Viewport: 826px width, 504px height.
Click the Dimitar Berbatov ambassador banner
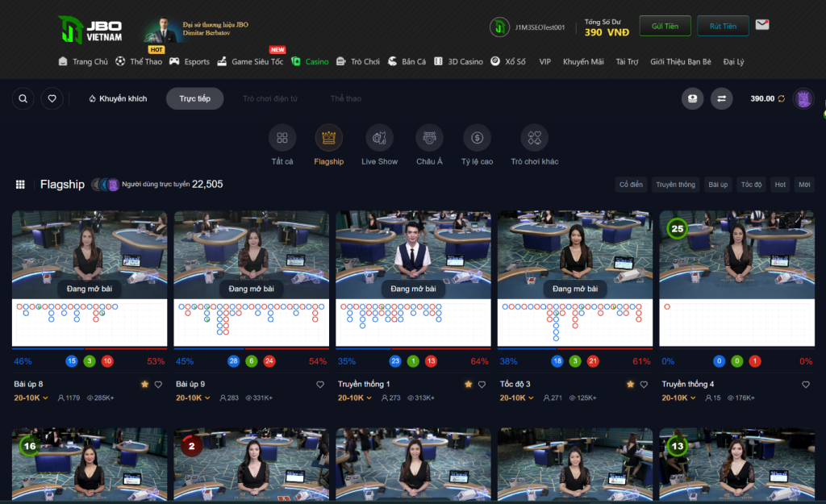(196, 30)
